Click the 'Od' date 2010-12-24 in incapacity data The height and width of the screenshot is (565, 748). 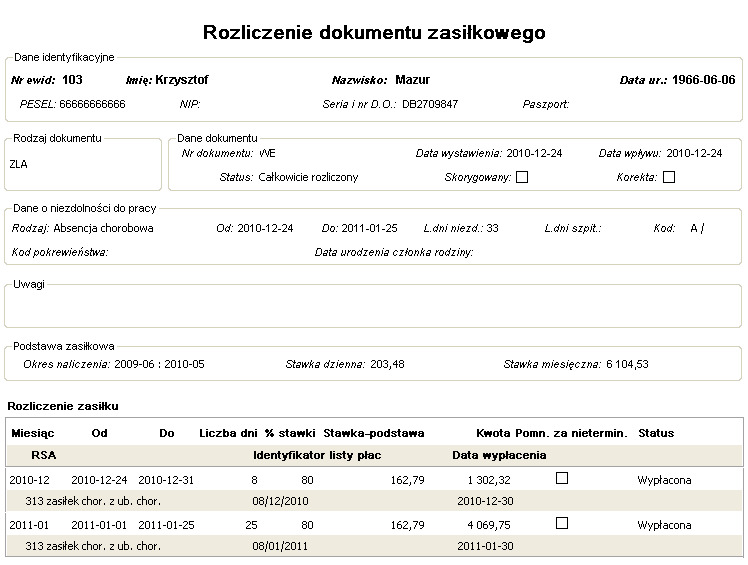pyautogui.click(x=265, y=228)
